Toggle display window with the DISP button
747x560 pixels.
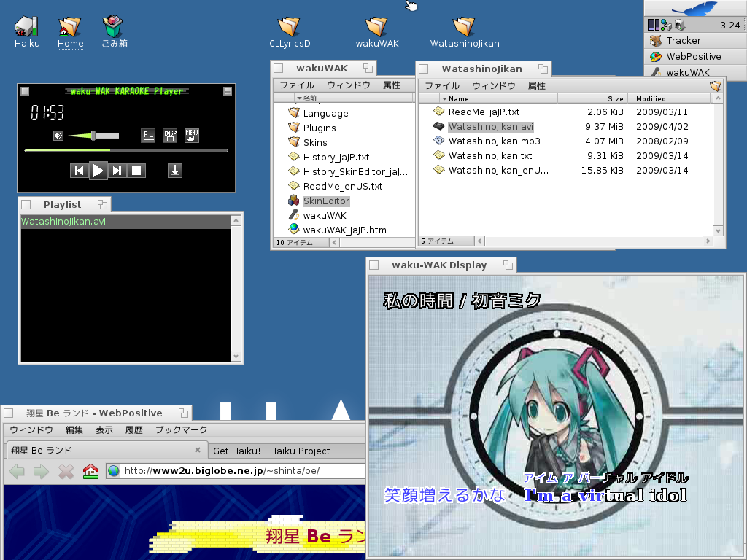tap(170, 136)
